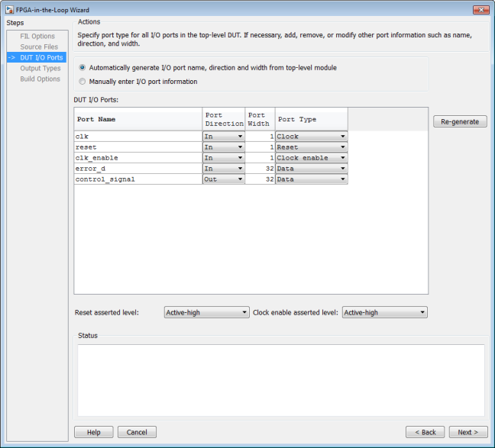Click the FPGA-in-the-Loop Wizard title icon
495x448 pixels.
tap(9, 10)
